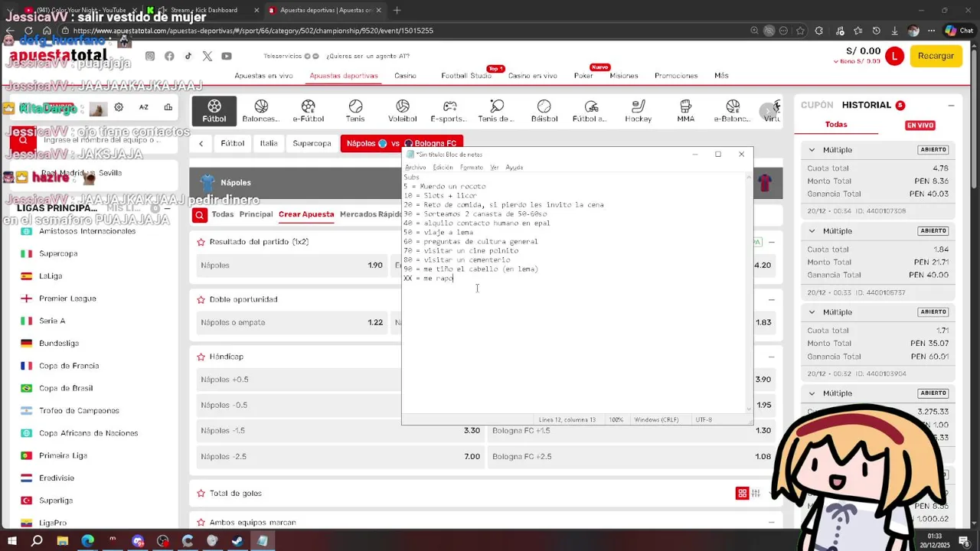
Task: Open the Poker menu item
Action: (583, 76)
